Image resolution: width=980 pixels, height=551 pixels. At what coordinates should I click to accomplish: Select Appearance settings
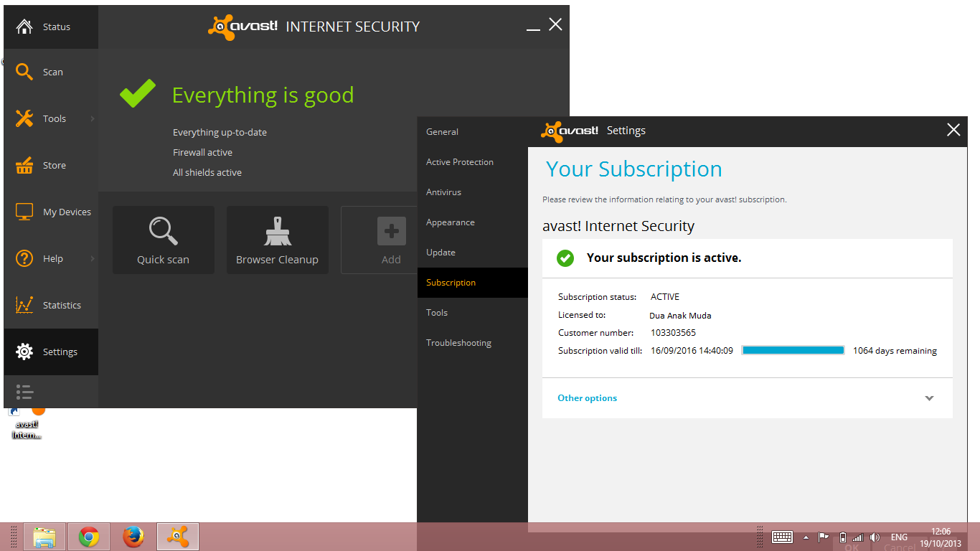[x=472, y=222]
